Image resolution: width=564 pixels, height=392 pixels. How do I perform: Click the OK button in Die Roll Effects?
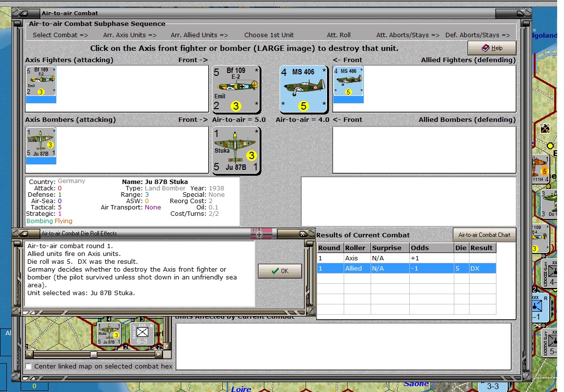[x=280, y=271]
